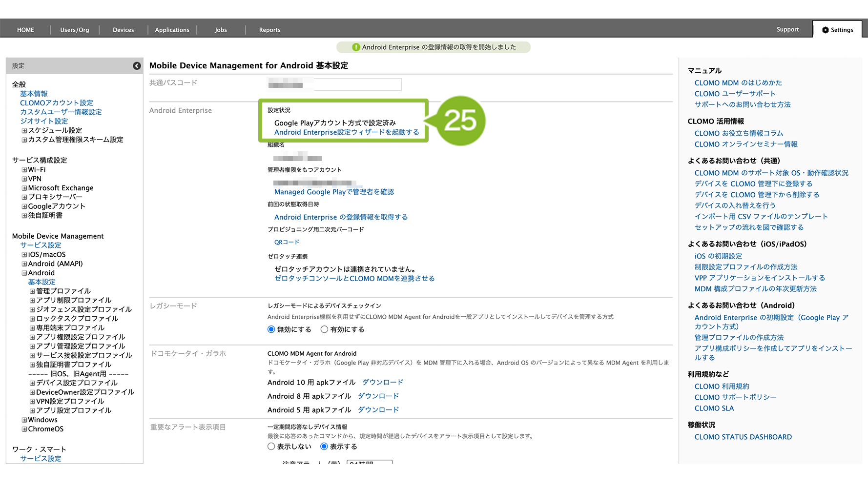868x488 pixels.
Task: Download Android 5 用 apkファイル
Action: (378, 410)
